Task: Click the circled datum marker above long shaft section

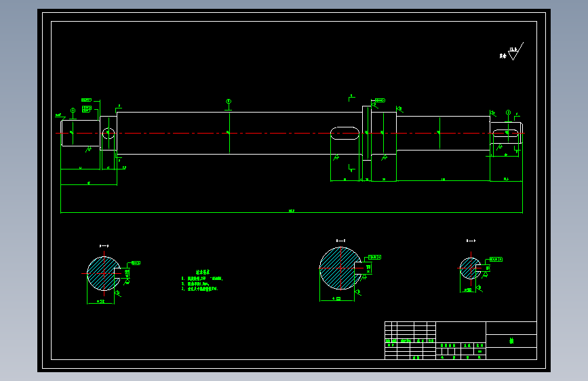Action: (229, 102)
